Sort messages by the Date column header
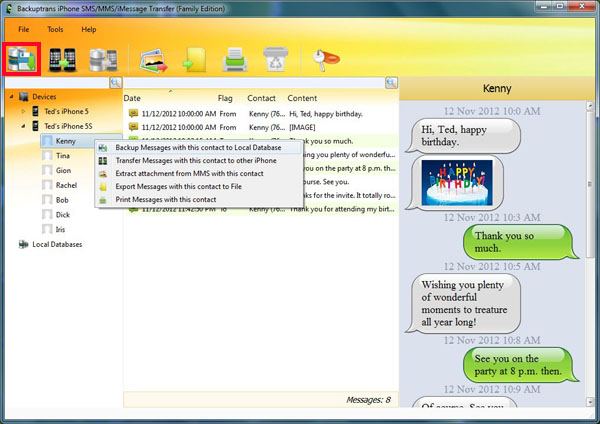This screenshot has height=424, width=600. 132,98
